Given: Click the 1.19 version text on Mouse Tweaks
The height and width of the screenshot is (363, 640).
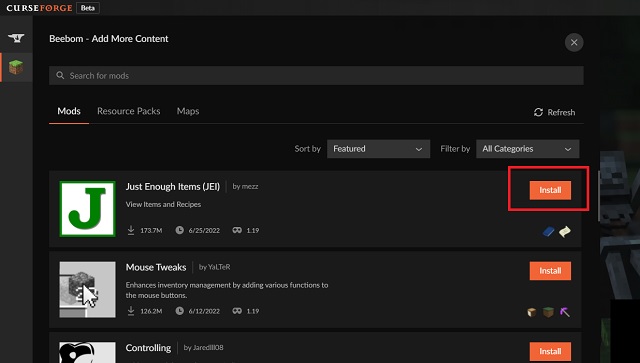Looking at the screenshot, I should (253, 311).
